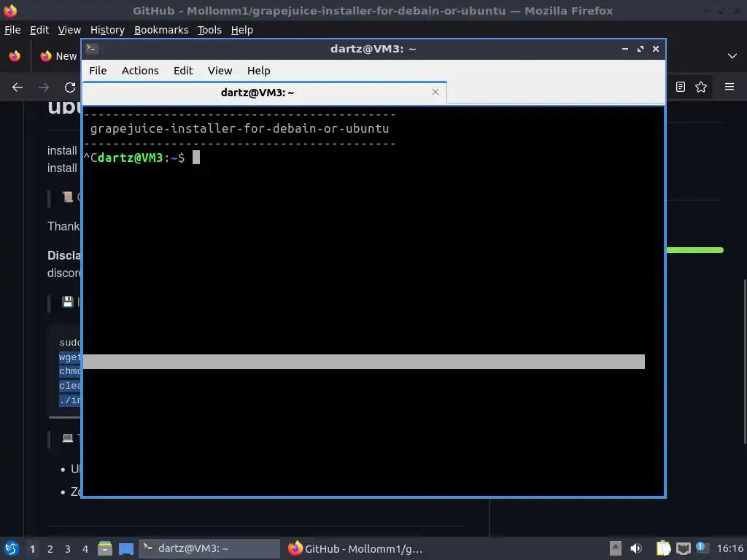
Task: Click the terminal window icon in title bar
Action: pos(91,49)
